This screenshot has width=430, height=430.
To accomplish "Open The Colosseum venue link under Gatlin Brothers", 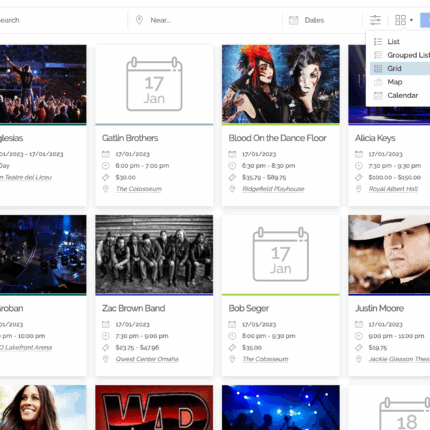I will (139, 189).
